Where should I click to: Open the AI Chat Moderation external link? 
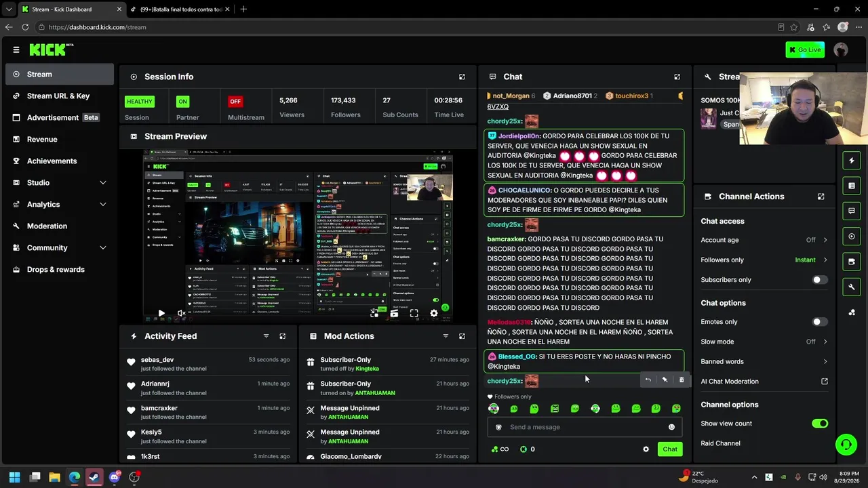[825, 382]
